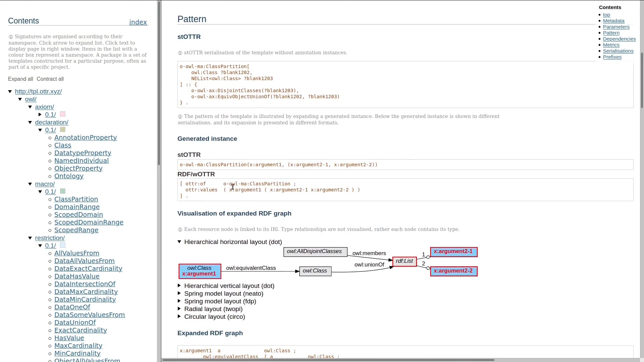The width and height of the screenshot is (644, 362).
Task: Click Expand all in the left sidebar
Action: [20, 79]
